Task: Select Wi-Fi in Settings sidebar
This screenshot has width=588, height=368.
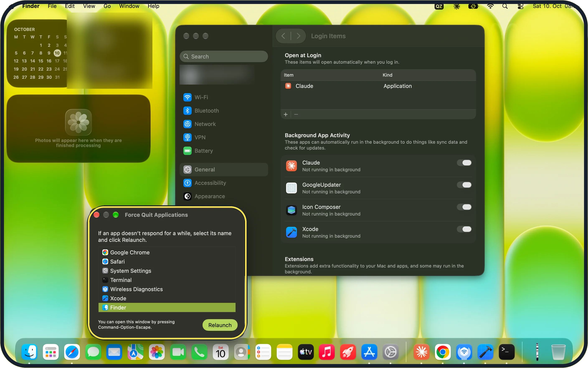Action: 224,97
